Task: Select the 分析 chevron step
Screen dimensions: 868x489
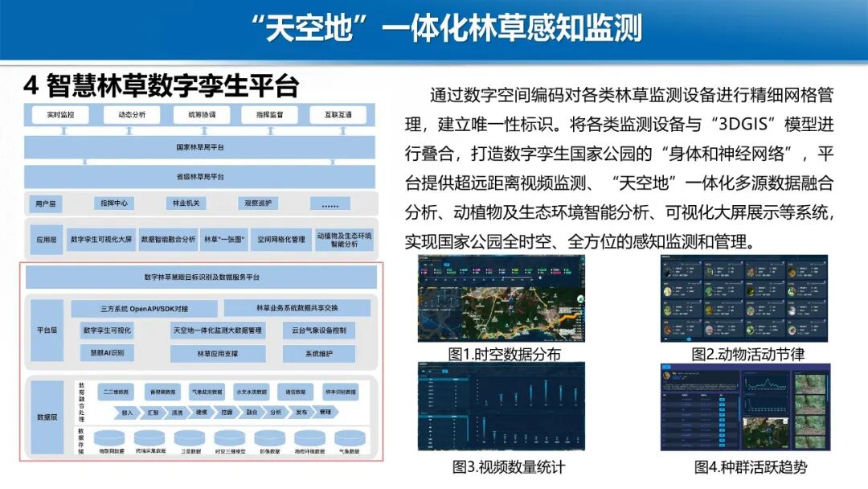Action: point(276,413)
